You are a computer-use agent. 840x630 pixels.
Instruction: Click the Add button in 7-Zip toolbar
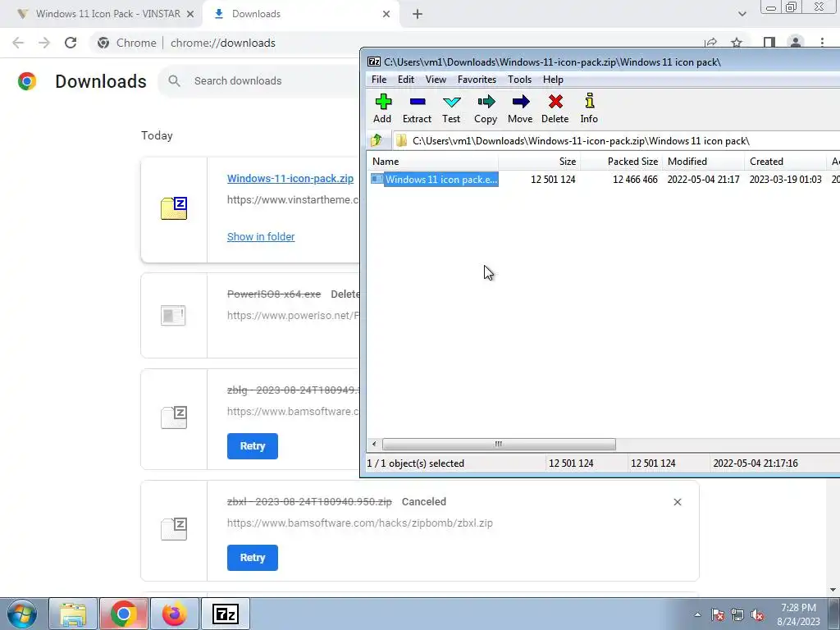[382, 109]
